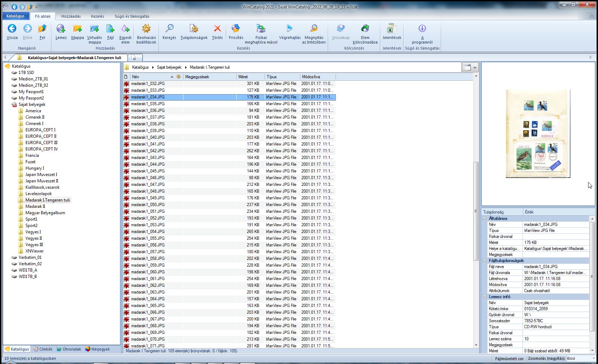The image size is (598, 364).
Task: Click the Virtuális mappa icon
Action: [94, 29]
